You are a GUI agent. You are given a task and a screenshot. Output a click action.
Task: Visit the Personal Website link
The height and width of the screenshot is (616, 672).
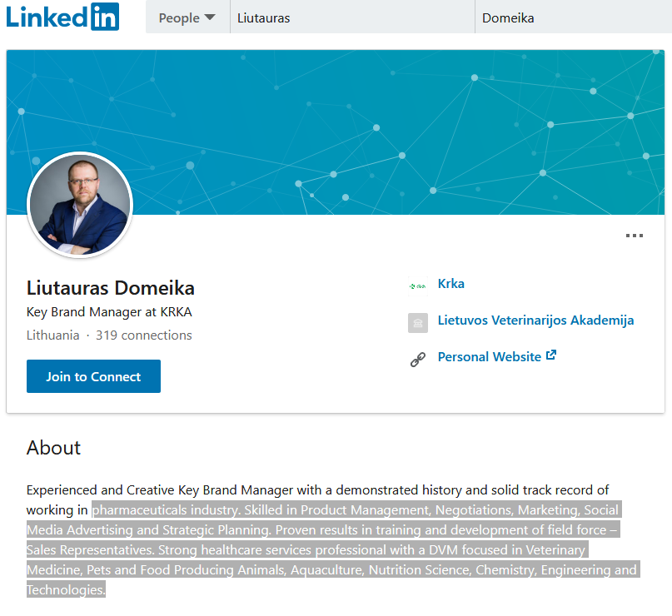click(489, 357)
